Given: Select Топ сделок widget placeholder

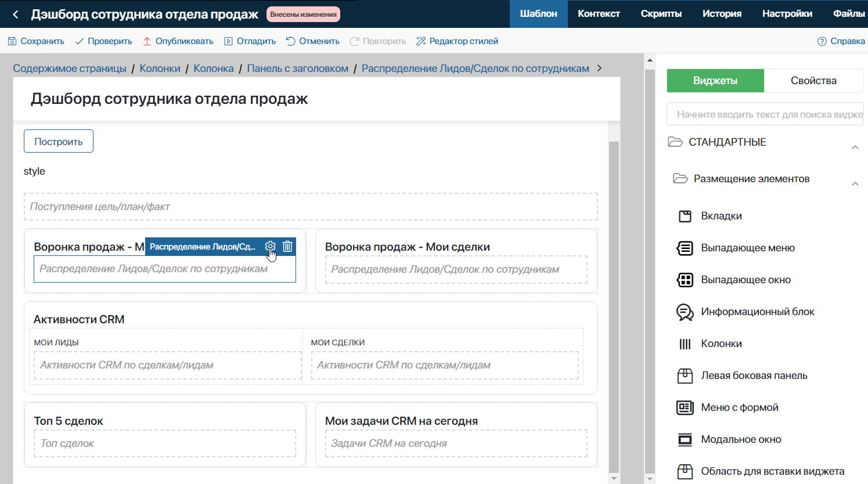Looking at the screenshot, I should (165, 443).
